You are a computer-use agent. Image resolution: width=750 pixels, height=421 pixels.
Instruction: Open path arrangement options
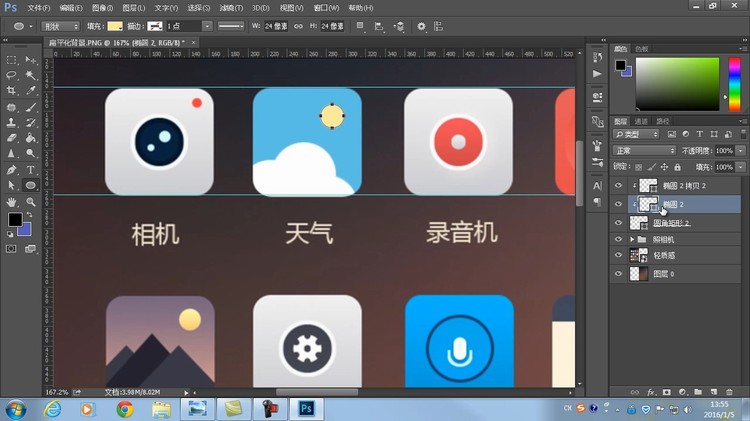point(398,26)
